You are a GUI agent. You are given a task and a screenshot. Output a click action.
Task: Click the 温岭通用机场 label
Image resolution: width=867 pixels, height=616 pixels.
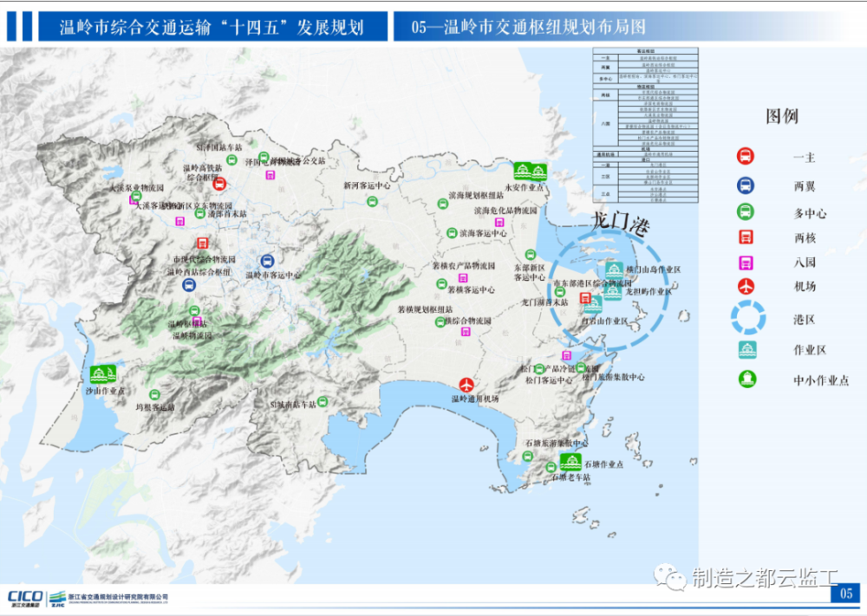[475, 399]
